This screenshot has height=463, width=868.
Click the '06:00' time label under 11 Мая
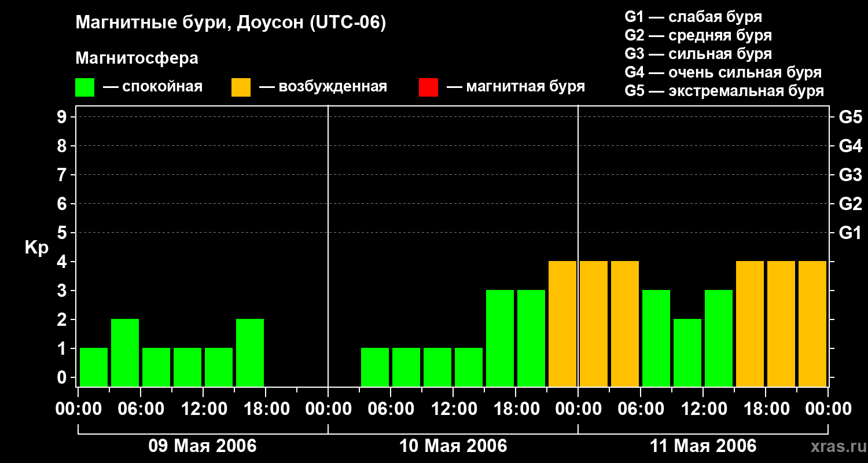click(x=641, y=409)
